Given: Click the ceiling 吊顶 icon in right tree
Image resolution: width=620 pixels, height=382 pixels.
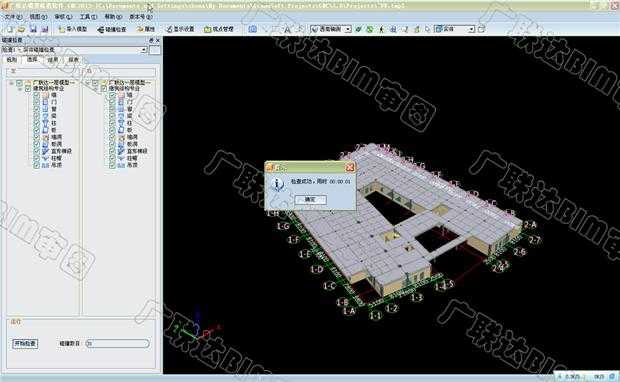Looking at the screenshot, I should coord(121,165).
